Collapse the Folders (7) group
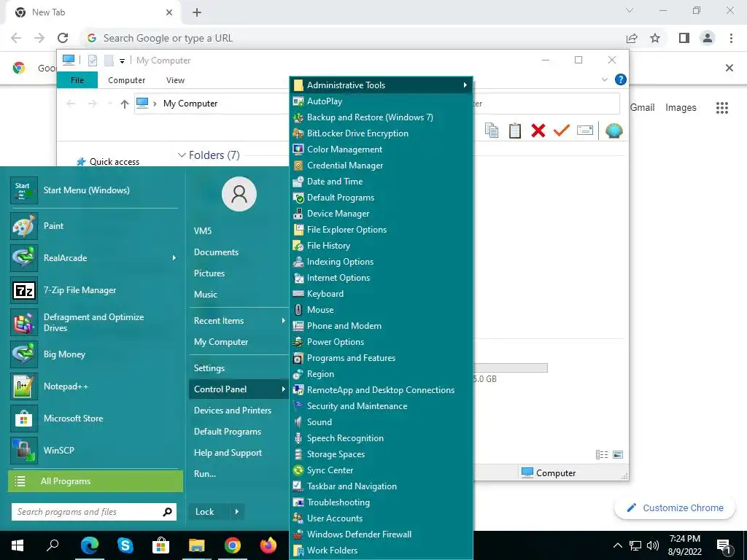Image resolution: width=747 pixels, height=560 pixels. [x=182, y=155]
